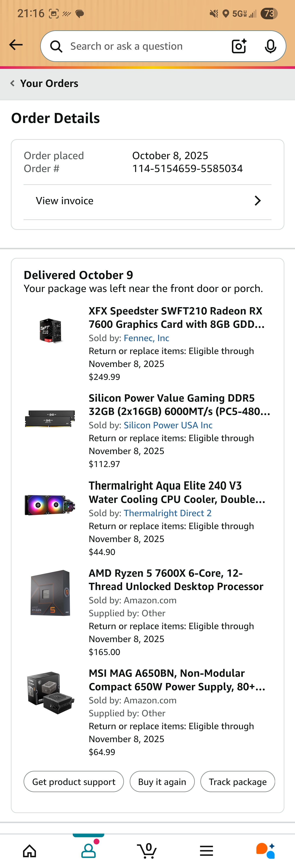Open seller link Fennec, Inc

146,338
